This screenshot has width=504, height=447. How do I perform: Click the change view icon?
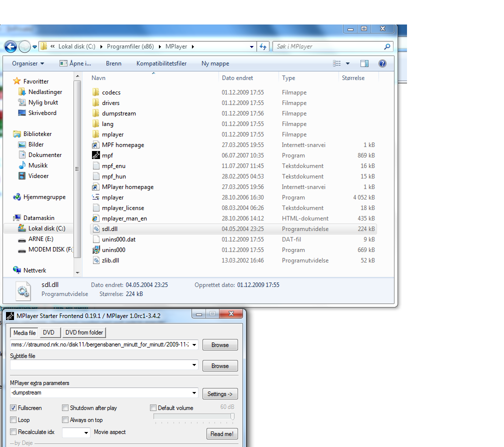coord(337,63)
